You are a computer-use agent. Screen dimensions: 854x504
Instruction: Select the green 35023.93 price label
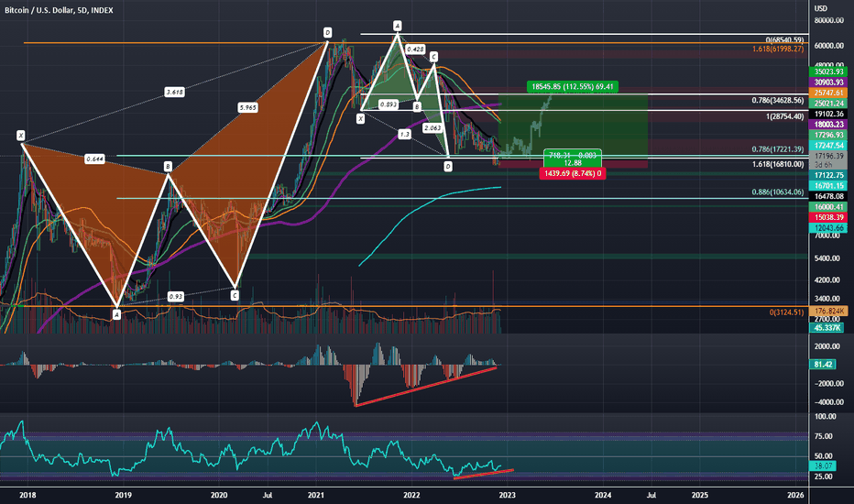828,71
